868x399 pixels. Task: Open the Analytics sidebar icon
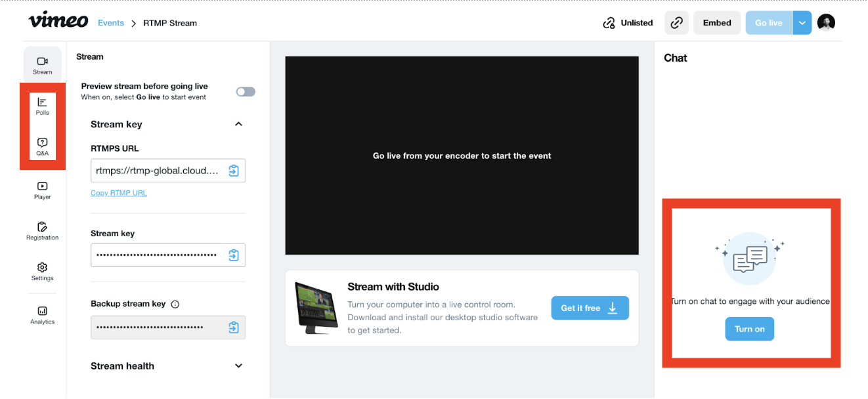click(42, 314)
